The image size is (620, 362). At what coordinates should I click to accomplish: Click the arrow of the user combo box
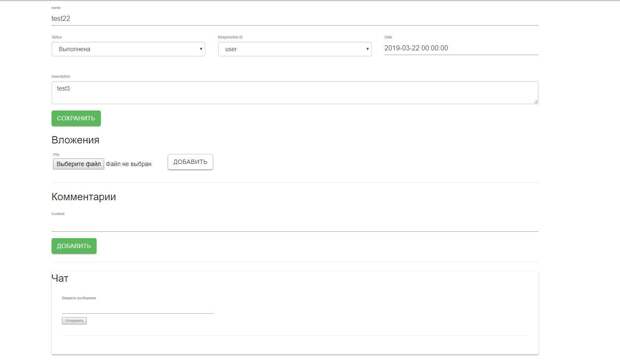pyautogui.click(x=367, y=49)
